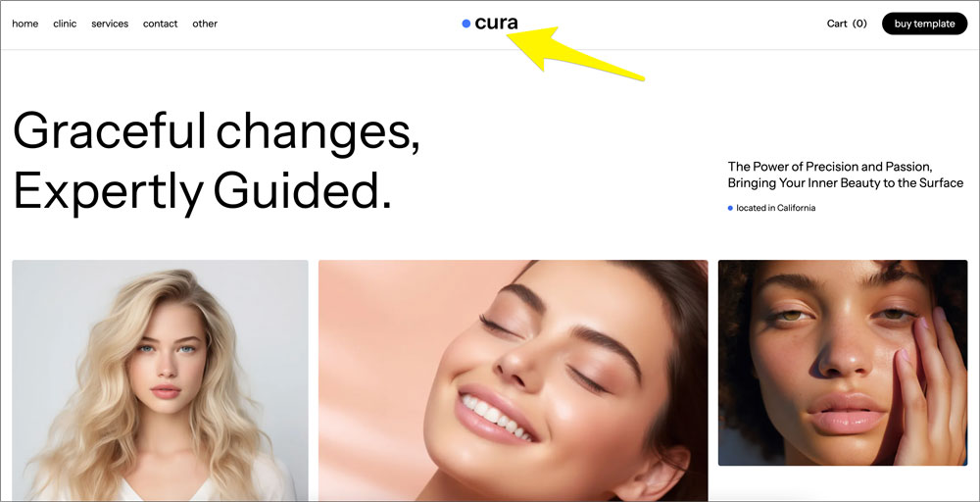This screenshot has height=502, width=980.
Task: Open the blonde woman portrait image
Action: coord(160,380)
